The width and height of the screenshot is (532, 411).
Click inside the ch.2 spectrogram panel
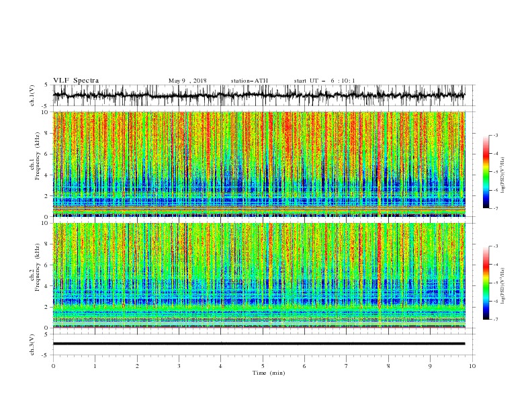pyautogui.click(x=259, y=275)
